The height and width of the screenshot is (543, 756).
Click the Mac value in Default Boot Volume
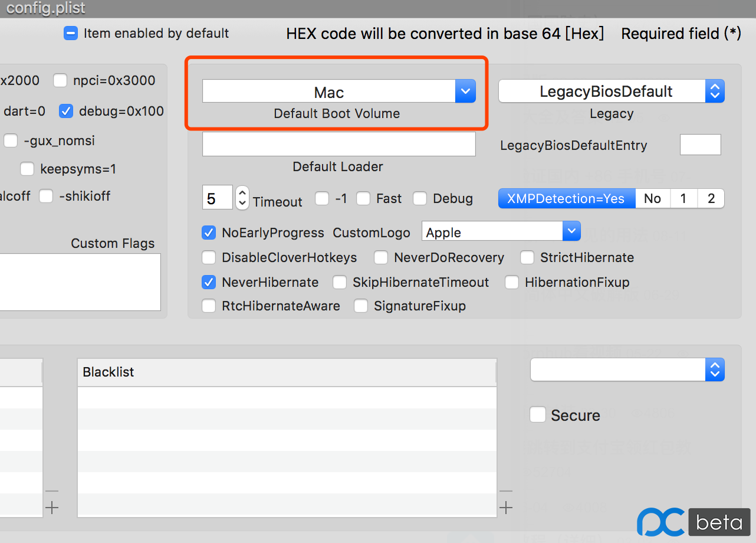coord(329,93)
